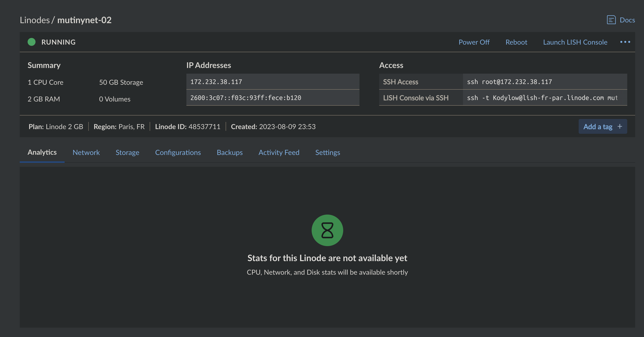Open the Configurations tab

click(178, 152)
